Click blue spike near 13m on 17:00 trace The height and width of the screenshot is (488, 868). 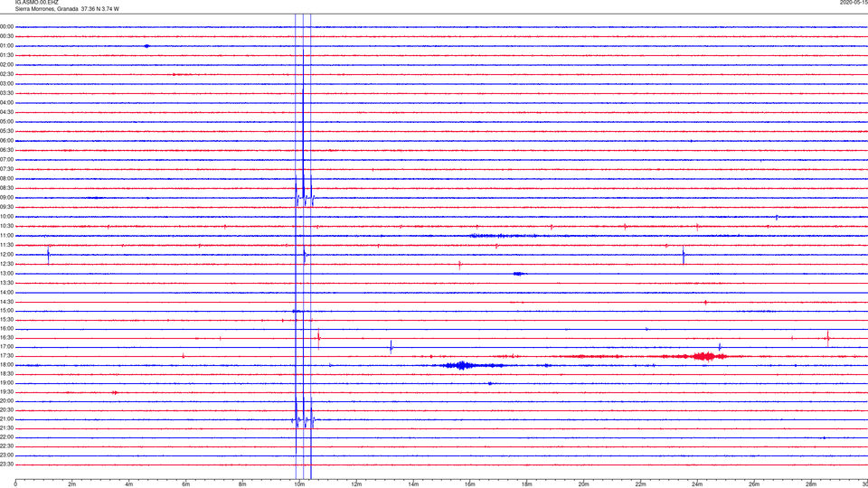click(391, 347)
